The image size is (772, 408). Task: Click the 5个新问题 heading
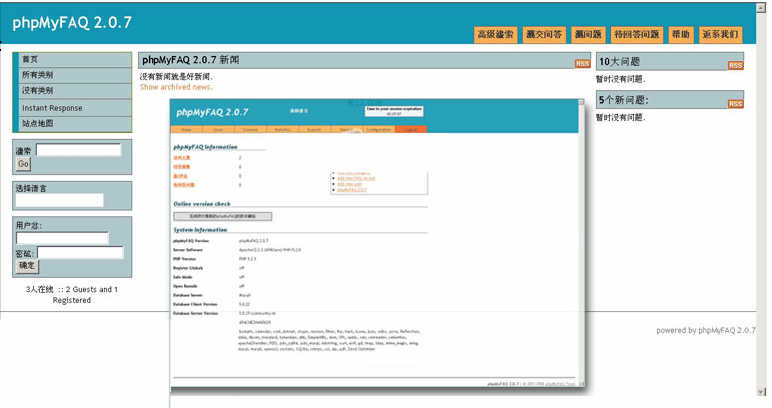(624, 100)
